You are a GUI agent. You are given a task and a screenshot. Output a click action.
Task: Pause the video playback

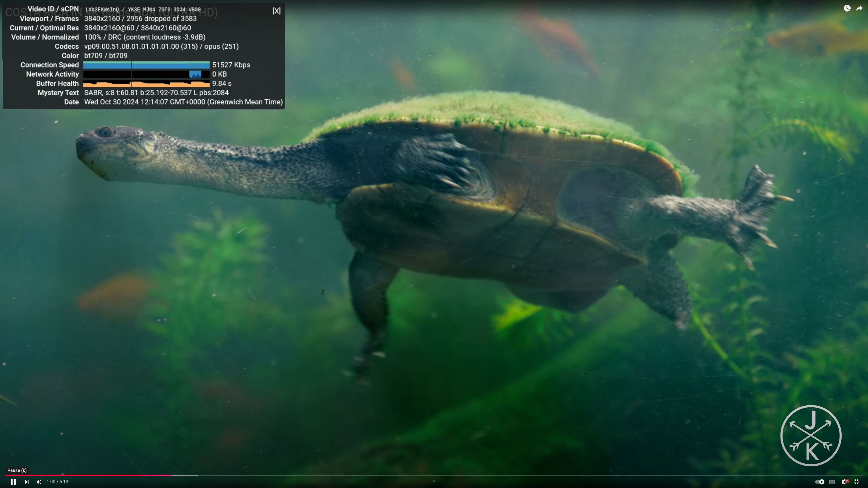(x=13, y=482)
